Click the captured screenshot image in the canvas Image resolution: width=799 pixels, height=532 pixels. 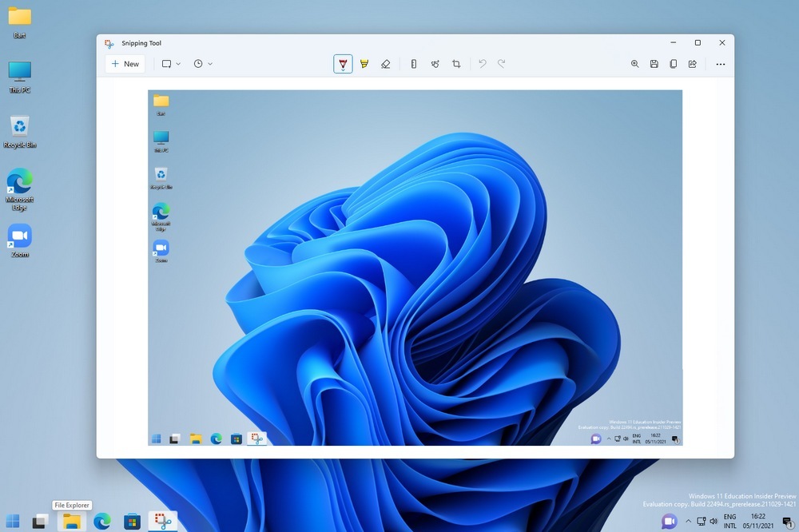click(x=415, y=268)
